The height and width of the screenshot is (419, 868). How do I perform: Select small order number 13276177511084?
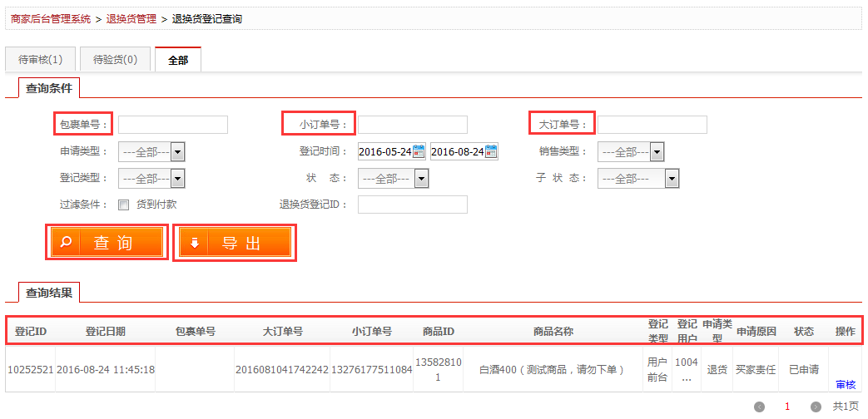coord(372,369)
